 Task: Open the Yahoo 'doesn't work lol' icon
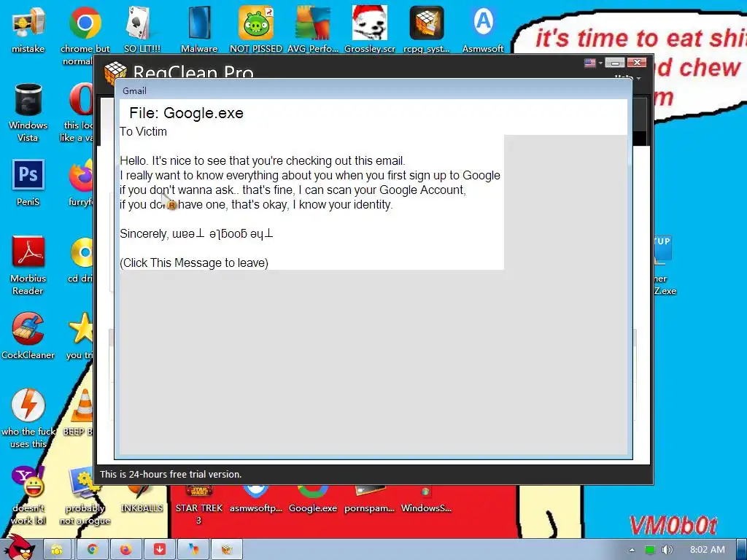(28, 495)
